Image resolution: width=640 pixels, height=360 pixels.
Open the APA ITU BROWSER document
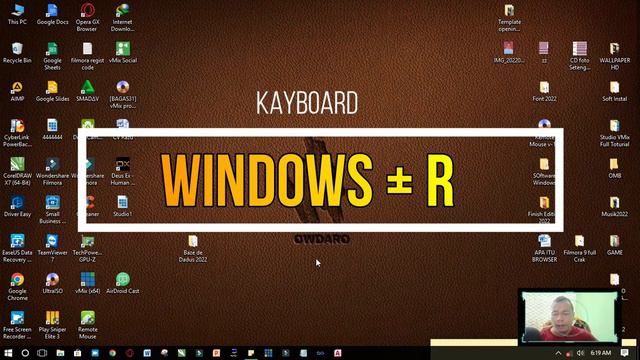tap(544, 248)
